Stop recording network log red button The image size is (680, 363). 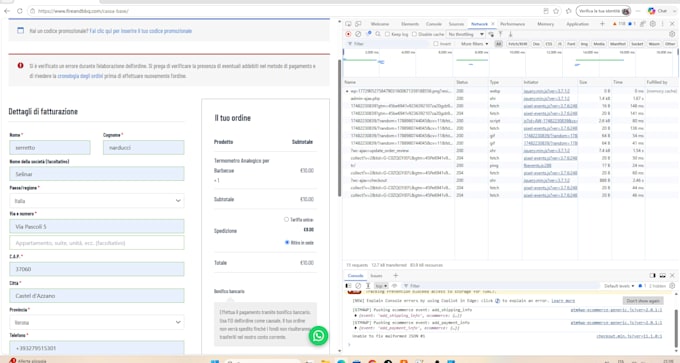coord(348,34)
